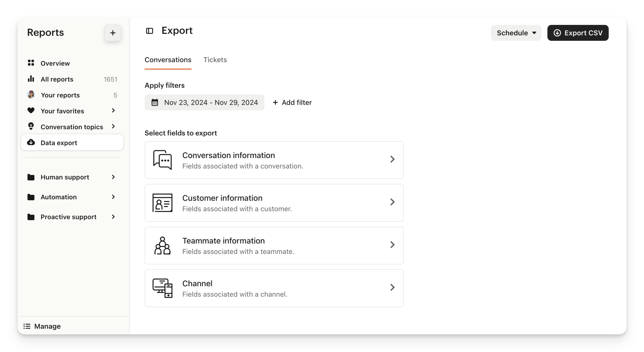Viewport: 644px width, 352px height.
Task: Open Overview via its grid icon
Action: [31, 63]
